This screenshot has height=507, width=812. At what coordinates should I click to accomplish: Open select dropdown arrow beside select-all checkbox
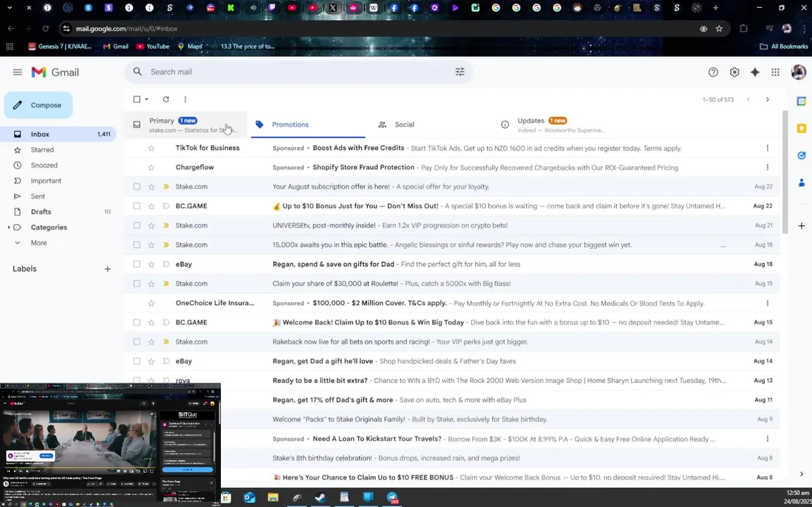tap(146, 99)
